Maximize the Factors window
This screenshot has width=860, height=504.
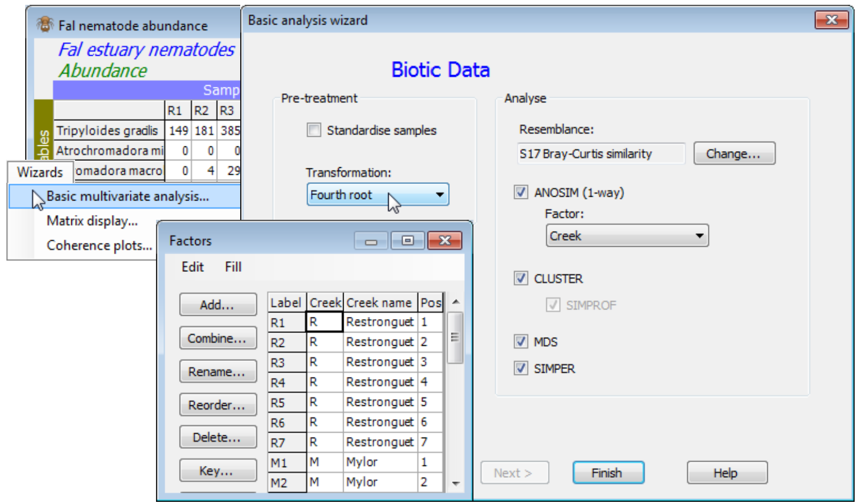click(407, 241)
